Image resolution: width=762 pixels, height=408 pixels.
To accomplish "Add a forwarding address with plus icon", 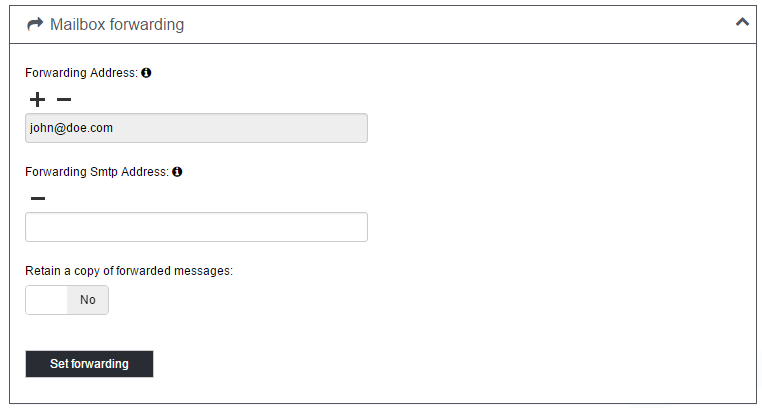I will [x=38, y=99].
